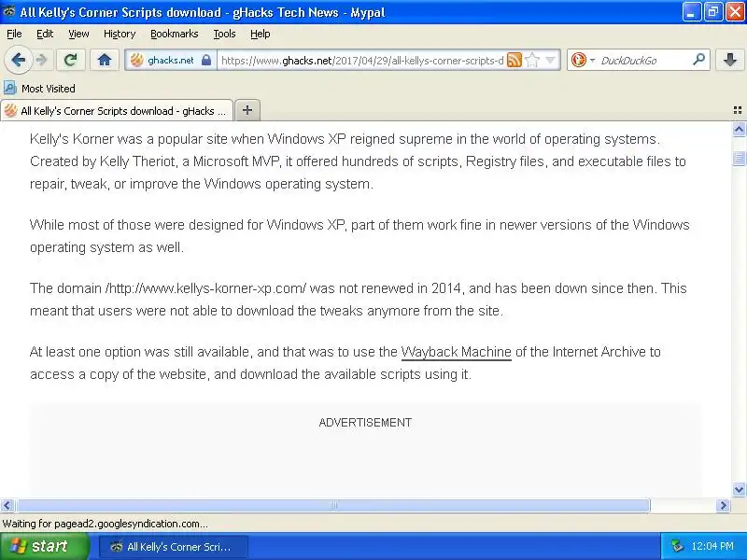Click the horizontal scrollbar right arrow

[723, 505]
